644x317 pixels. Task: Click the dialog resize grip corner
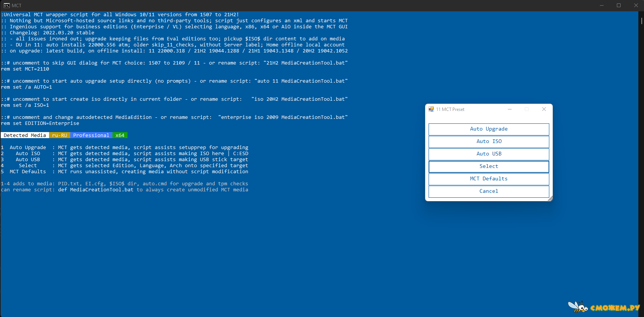pos(550,199)
